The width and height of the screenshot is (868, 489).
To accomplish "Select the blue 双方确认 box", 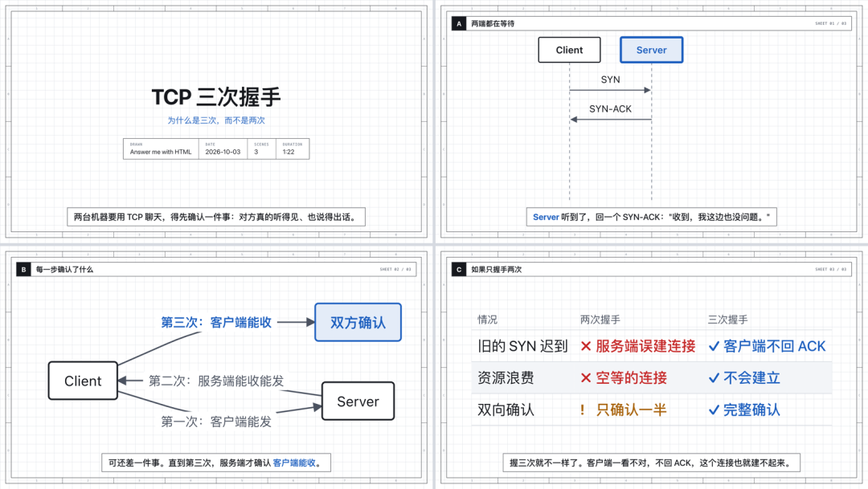I will pyautogui.click(x=358, y=322).
